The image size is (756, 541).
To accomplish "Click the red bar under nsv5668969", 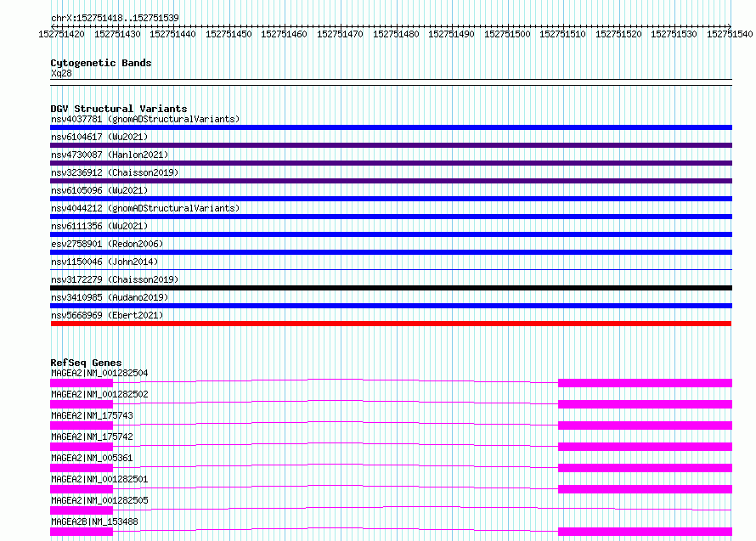I will pos(391,324).
